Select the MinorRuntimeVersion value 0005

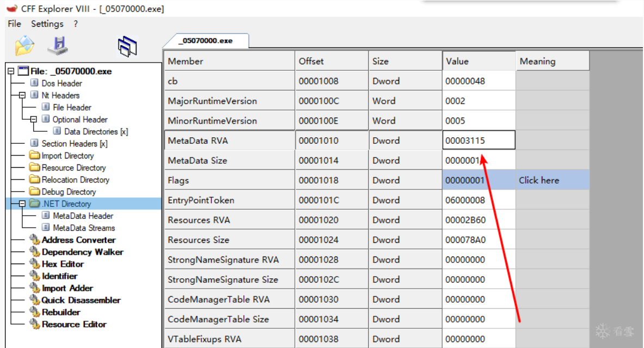coord(479,120)
